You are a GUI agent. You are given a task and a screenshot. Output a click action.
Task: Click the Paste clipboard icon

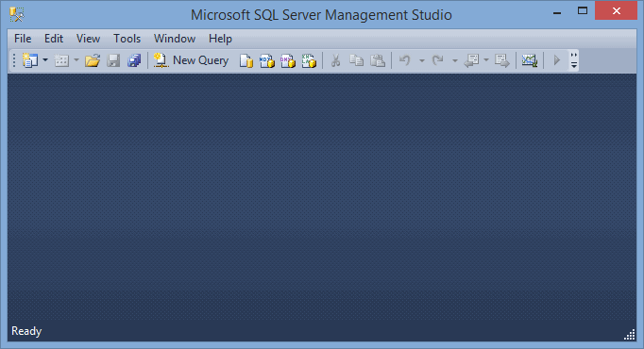point(377,60)
